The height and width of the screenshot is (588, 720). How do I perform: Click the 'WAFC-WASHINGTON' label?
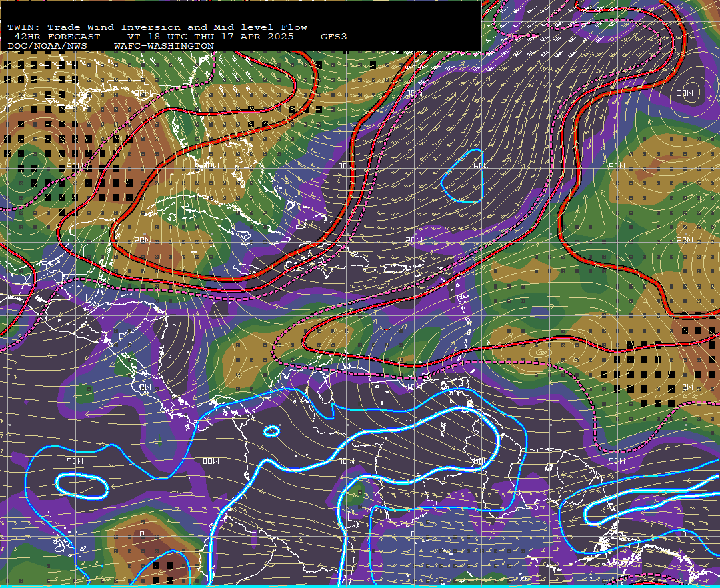click(164, 47)
